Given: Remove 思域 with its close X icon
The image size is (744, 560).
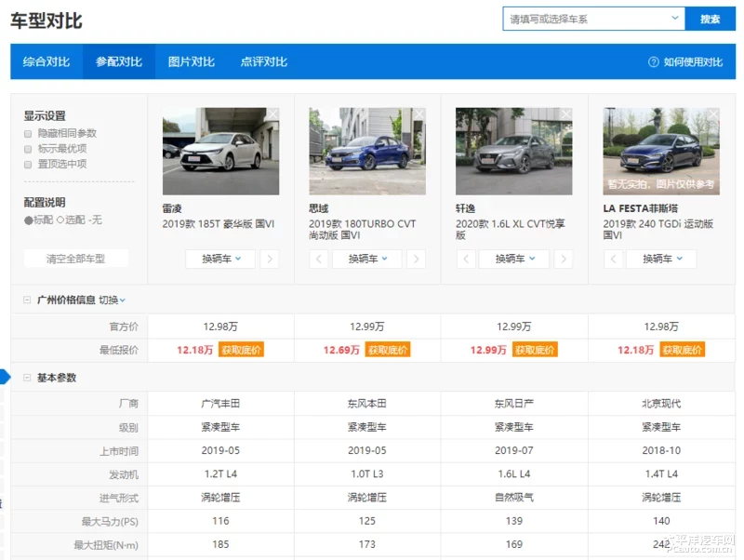Looking at the screenshot, I should point(419,114).
